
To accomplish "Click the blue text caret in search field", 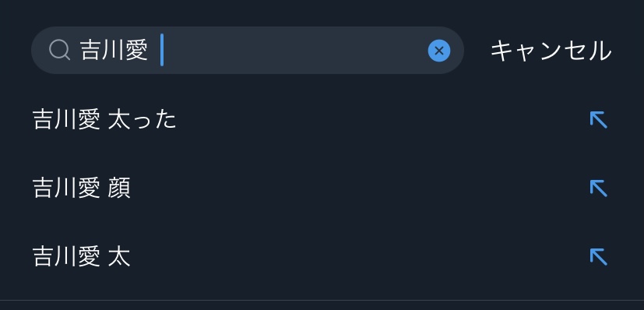I will coord(162,50).
